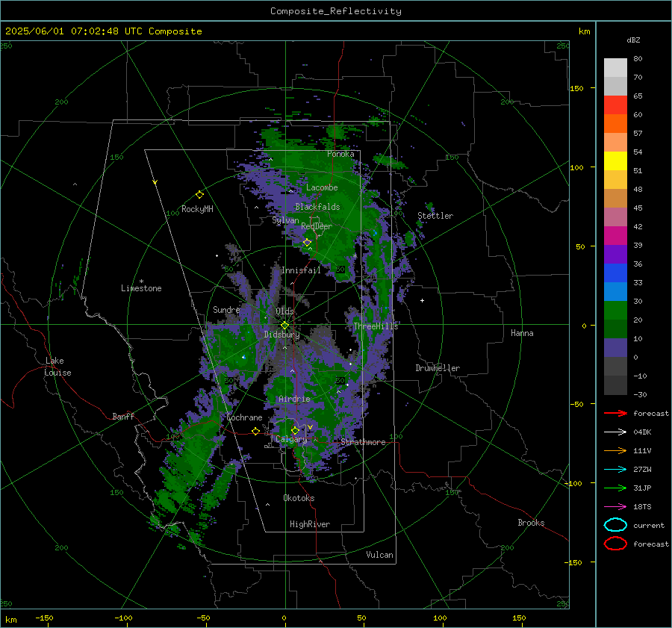Viewport: 672px width, 628px height.
Task: Click the current legend label
Action: tap(649, 525)
